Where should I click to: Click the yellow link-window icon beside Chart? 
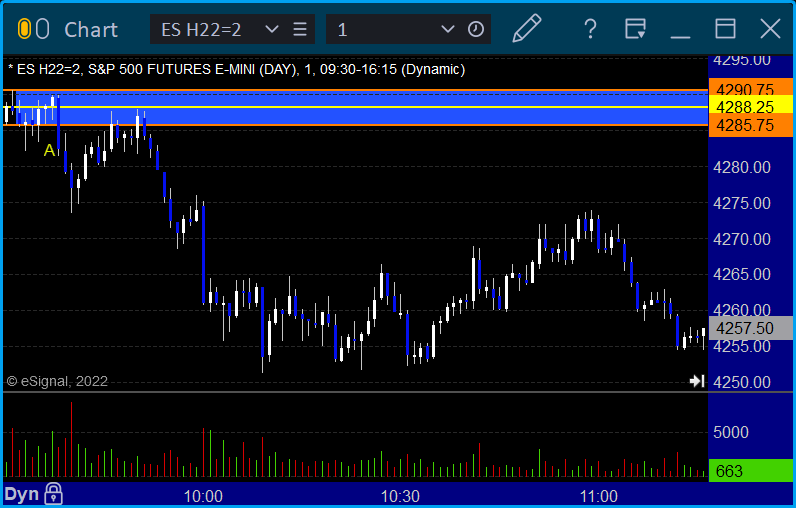pyautogui.click(x=24, y=29)
